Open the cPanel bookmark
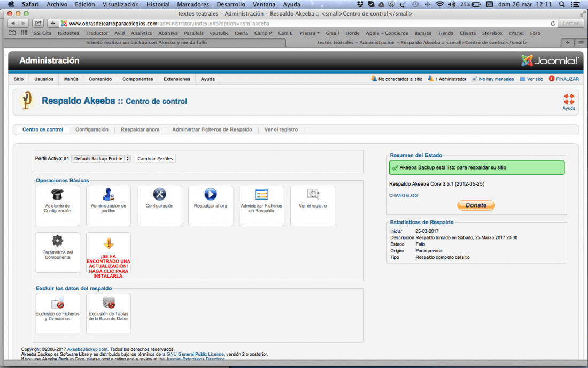The height and width of the screenshot is (368, 588). (516, 33)
